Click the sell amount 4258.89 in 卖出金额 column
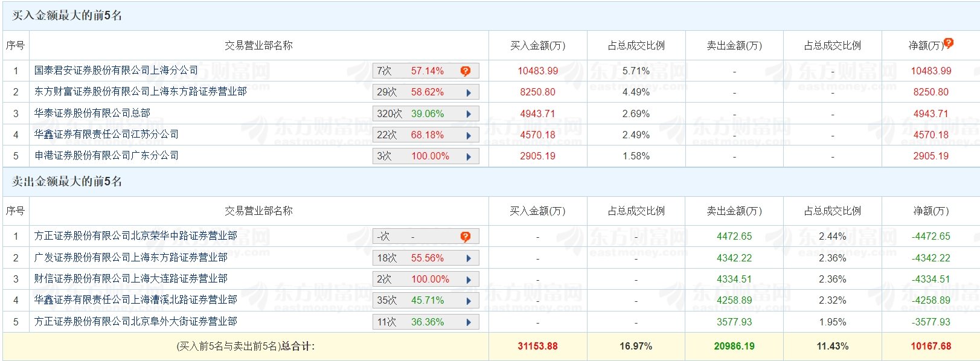Image resolution: width=980 pixels, height=361 pixels. (734, 301)
